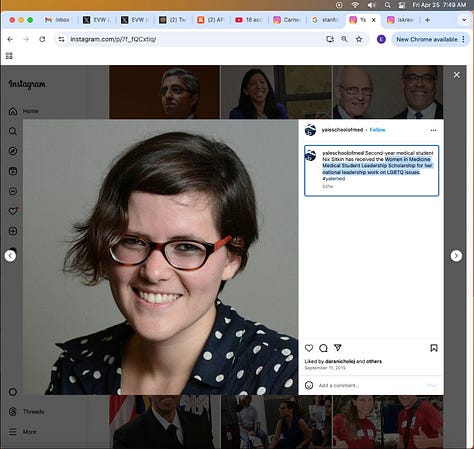The image size is (474, 449).
Task: Switch to the Google stanford tab
Action: click(325, 20)
